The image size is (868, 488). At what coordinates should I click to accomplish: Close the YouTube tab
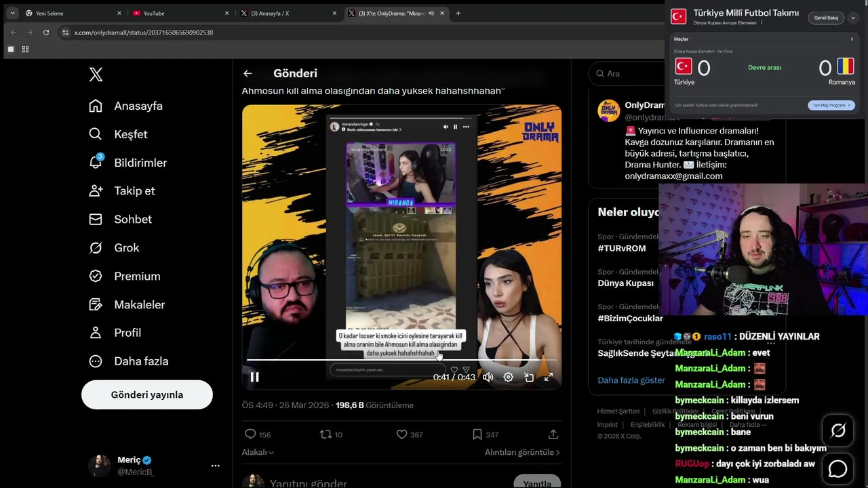(x=226, y=13)
